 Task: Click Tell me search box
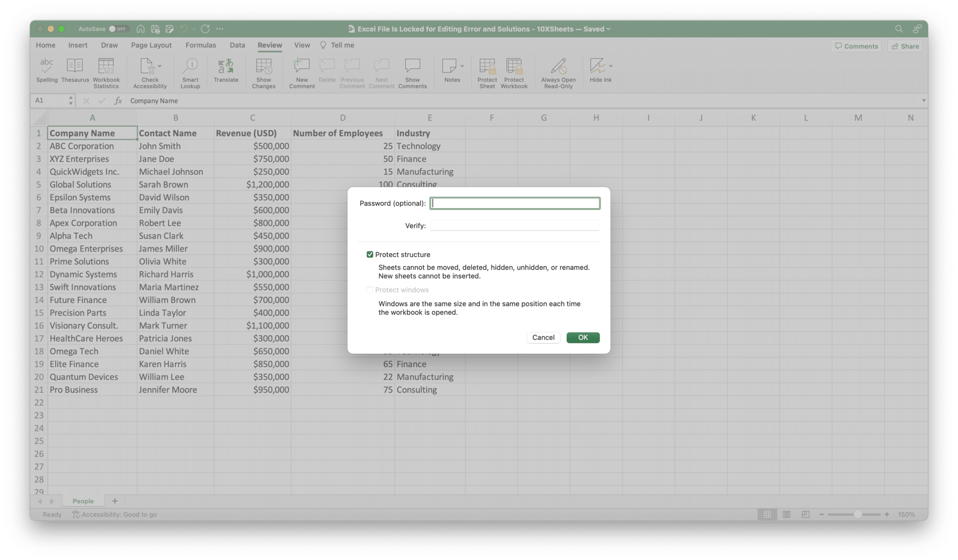337,45
